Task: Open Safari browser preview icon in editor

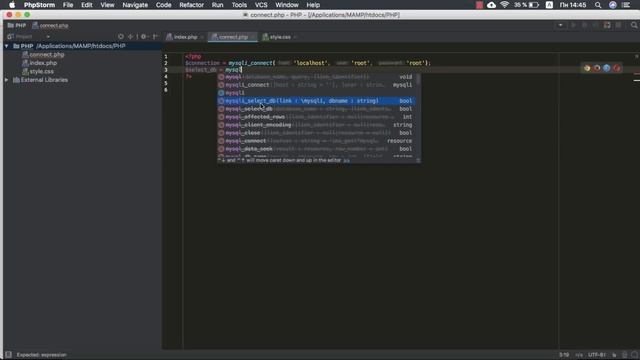Action: (x=607, y=68)
